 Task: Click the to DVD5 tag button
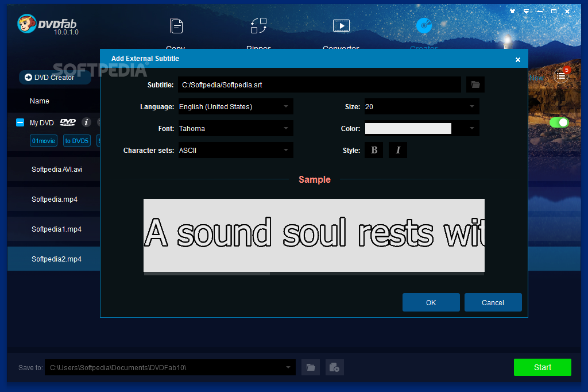[77, 141]
